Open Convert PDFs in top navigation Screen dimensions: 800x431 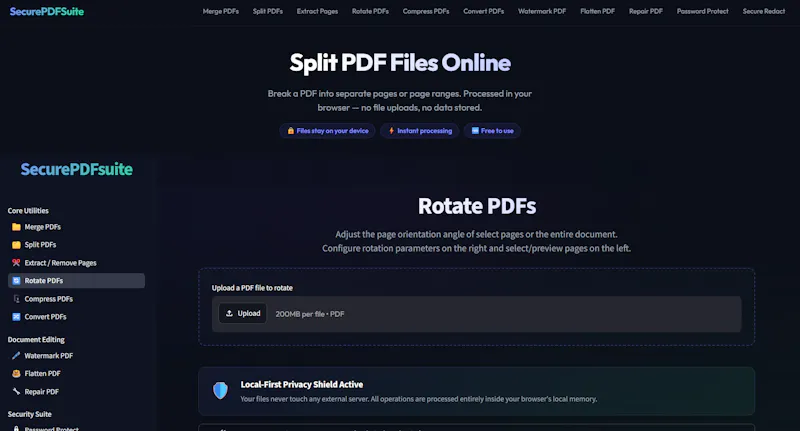point(484,11)
